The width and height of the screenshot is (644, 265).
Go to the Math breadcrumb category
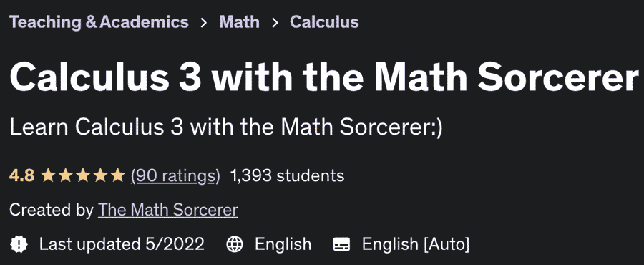point(239,22)
